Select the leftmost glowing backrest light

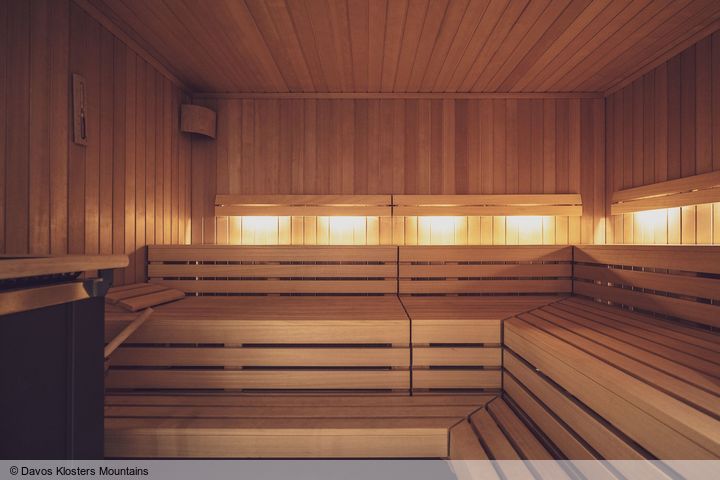(260, 228)
